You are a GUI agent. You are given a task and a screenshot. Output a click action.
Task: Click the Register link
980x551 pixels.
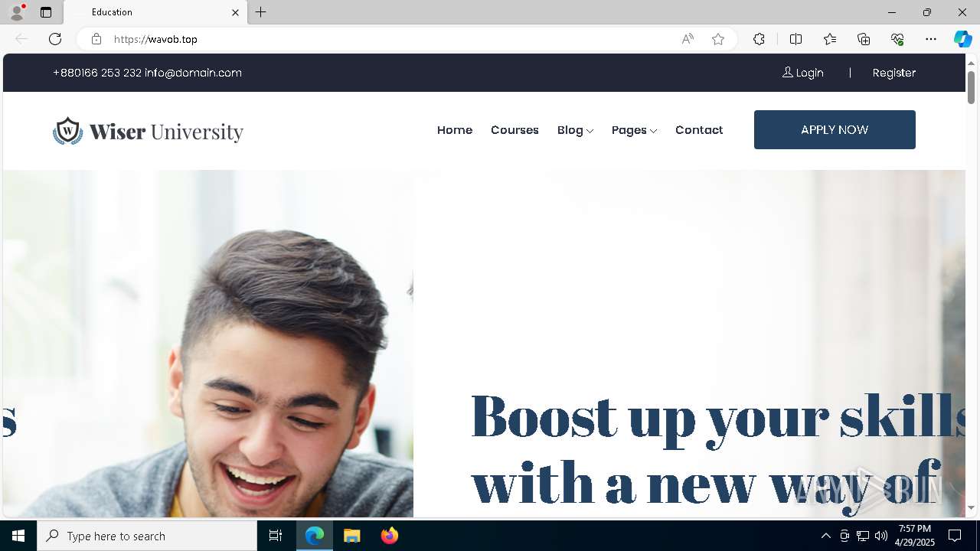coord(894,73)
